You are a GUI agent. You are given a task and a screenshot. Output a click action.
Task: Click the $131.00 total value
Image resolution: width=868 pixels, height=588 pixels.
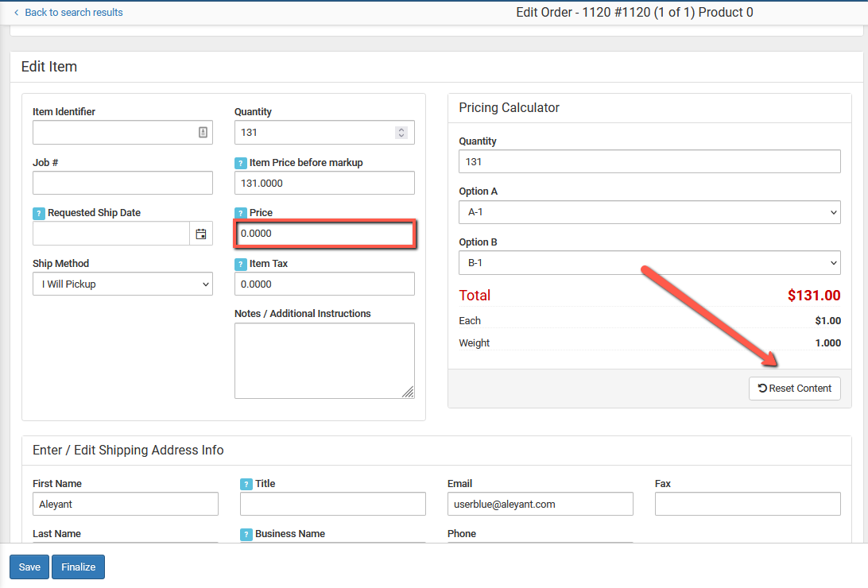coord(814,296)
